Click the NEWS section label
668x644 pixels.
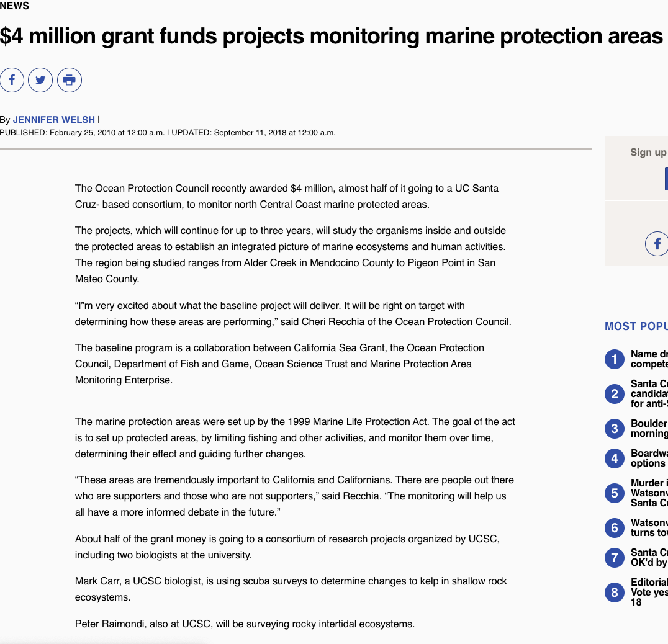(x=14, y=6)
